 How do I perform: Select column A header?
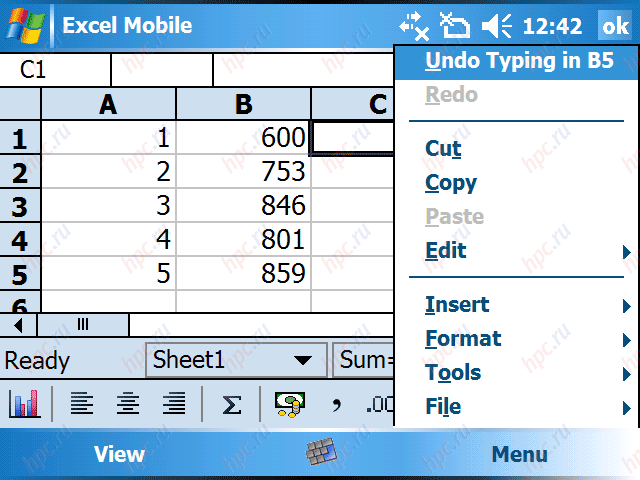(x=109, y=104)
